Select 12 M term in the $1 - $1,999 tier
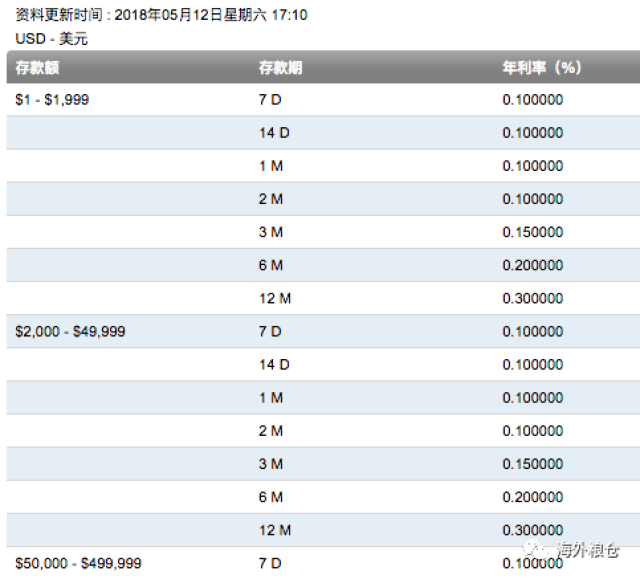 [275, 298]
